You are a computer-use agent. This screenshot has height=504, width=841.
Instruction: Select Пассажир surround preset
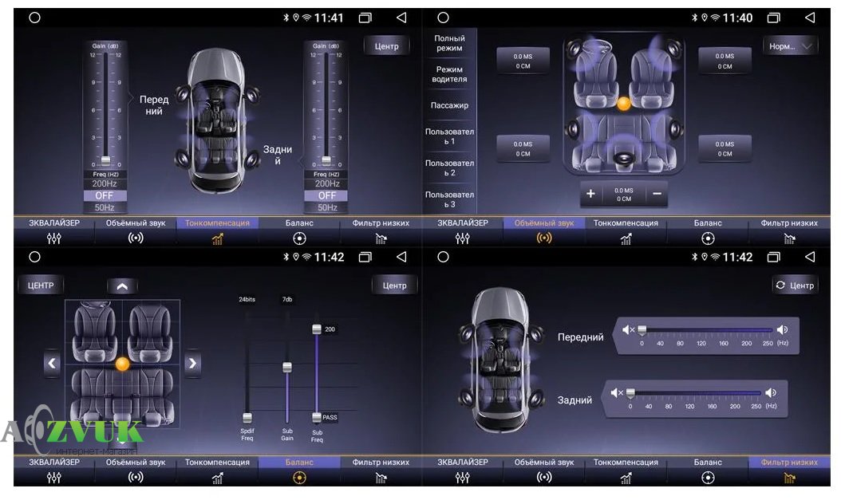pyautogui.click(x=449, y=105)
